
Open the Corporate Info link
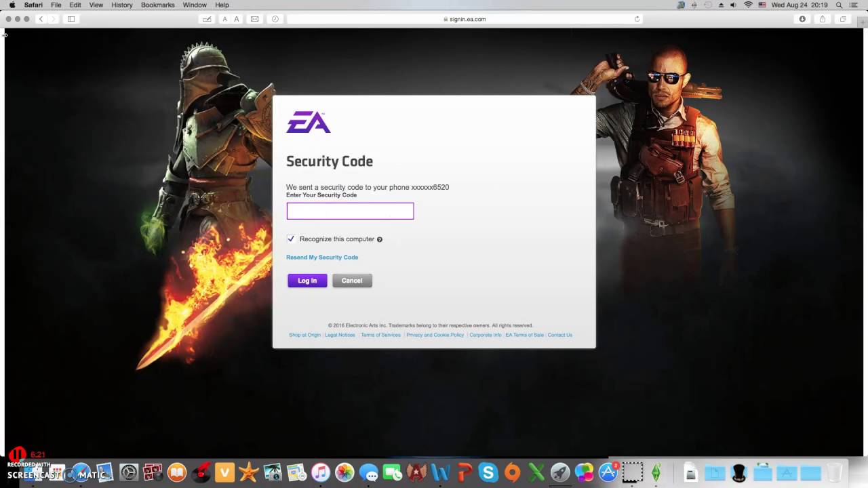tap(486, 335)
